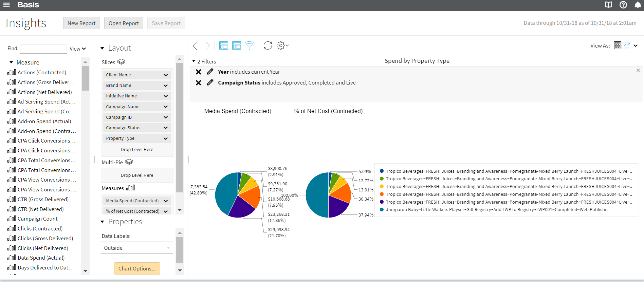The image size is (644, 282).
Task: Expand the Property Type slice dropdown
Action: point(165,138)
